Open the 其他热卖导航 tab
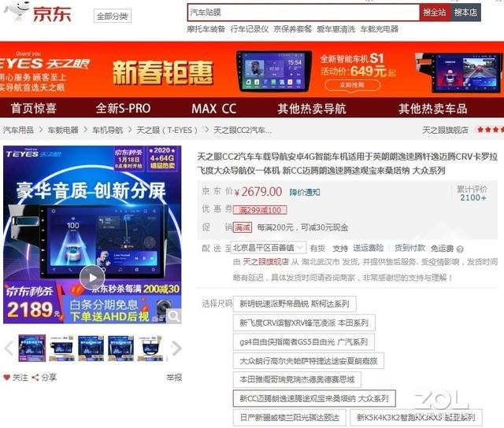504x428 pixels. point(312,109)
